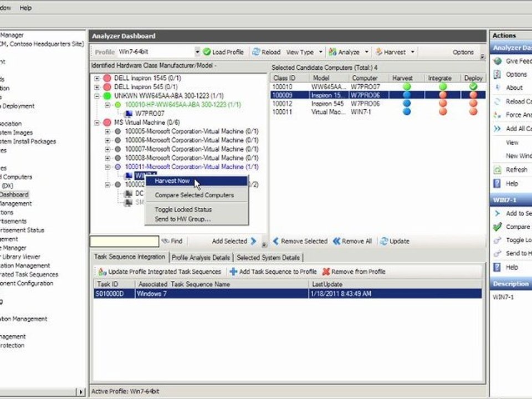The image size is (532, 399).
Task: Click the Model column header
Action: point(329,78)
